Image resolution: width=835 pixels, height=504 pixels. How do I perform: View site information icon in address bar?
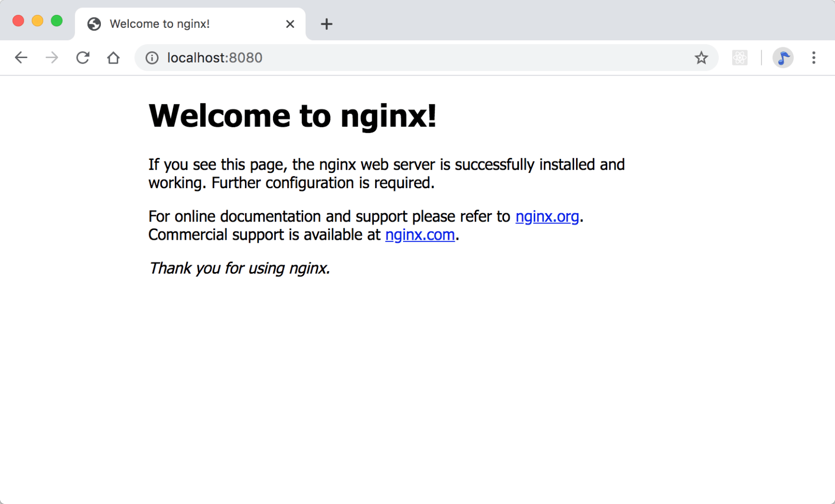click(x=152, y=58)
